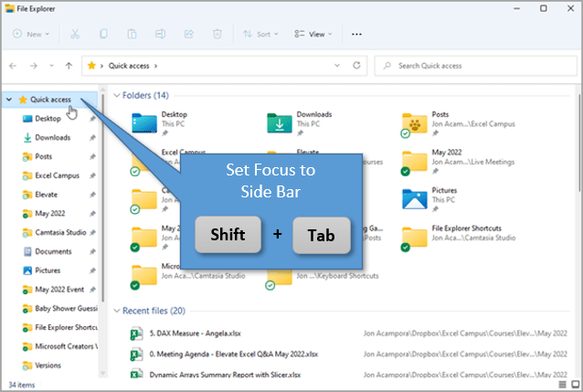
Task: Open the See more ellipsis menu
Action: point(356,34)
